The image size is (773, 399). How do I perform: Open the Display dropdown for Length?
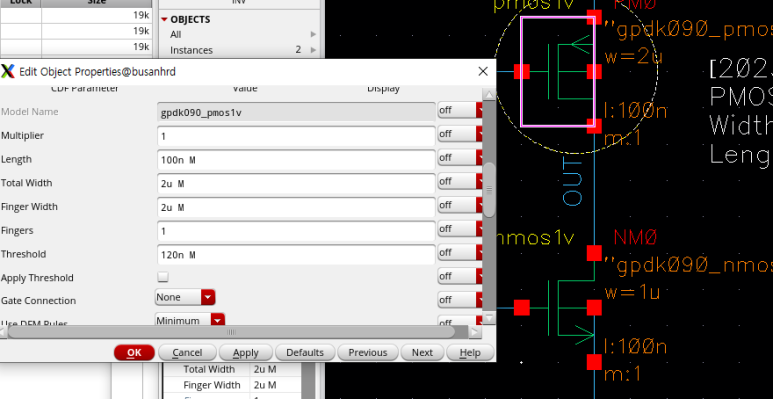point(460,157)
